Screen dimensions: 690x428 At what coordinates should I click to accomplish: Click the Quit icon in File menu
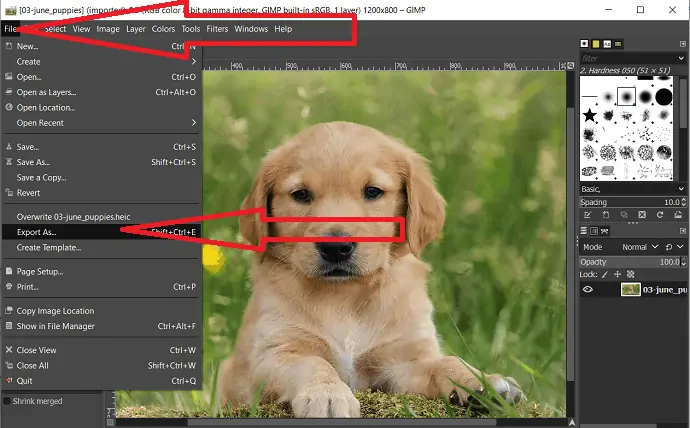[8, 381]
